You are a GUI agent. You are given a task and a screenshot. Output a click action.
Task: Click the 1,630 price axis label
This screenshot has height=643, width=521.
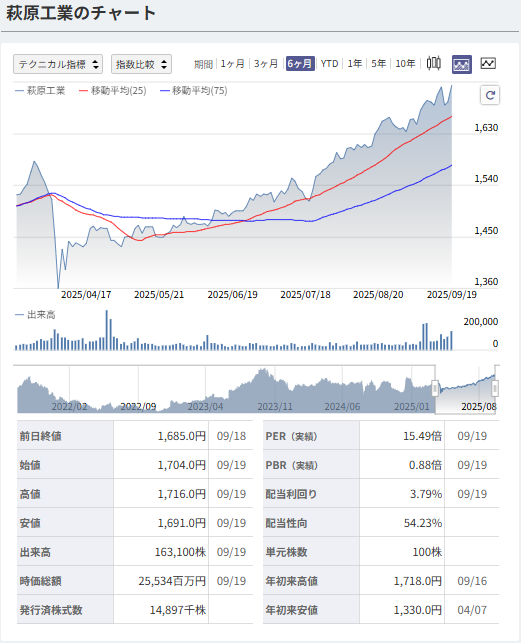pos(486,128)
